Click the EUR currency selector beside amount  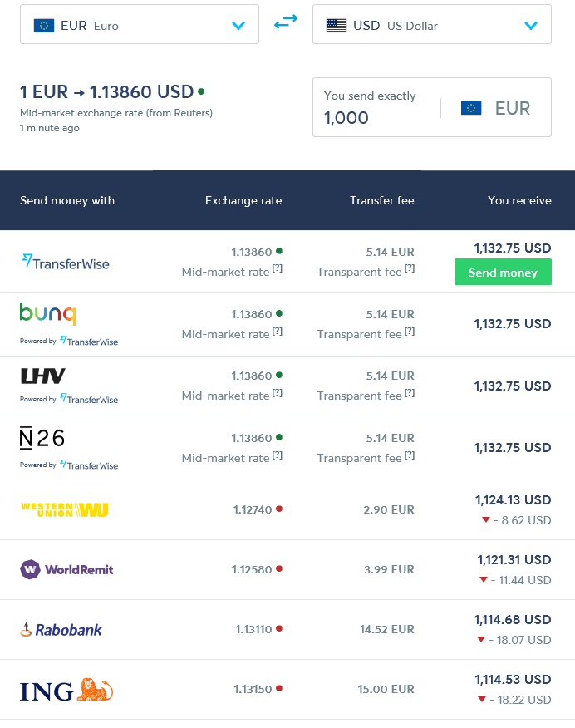click(495, 108)
